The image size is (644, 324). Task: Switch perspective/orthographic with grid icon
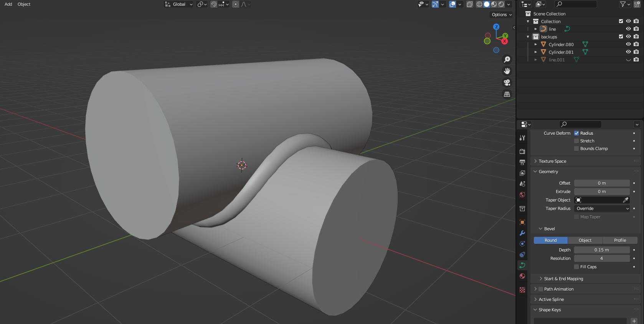click(x=507, y=94)
